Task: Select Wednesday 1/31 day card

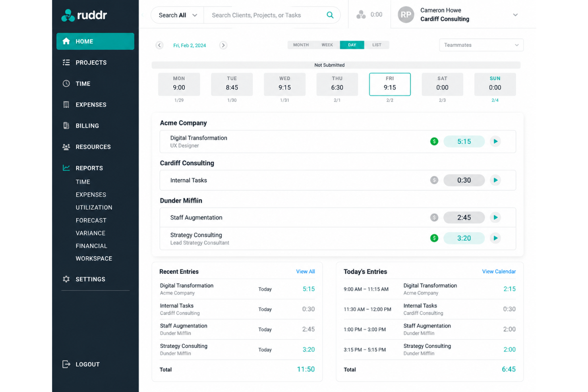Action: coord(284,84)
